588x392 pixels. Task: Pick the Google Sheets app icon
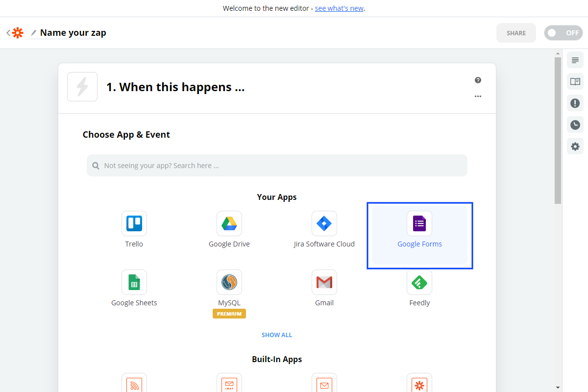(134, 282)
